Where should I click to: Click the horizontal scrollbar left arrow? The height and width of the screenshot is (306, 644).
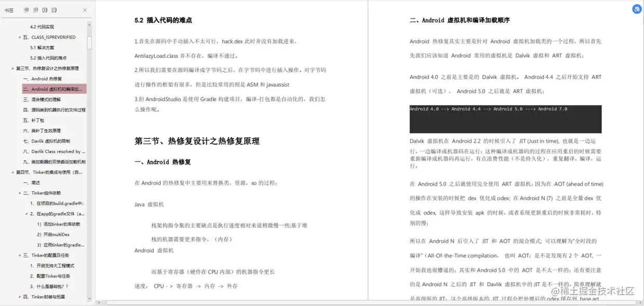pos(98,302)
